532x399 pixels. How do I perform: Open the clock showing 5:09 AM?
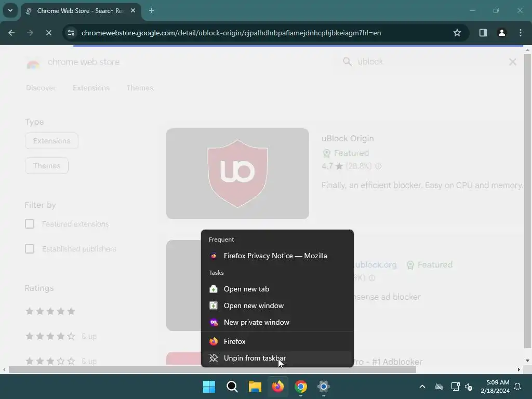(495, 387)
